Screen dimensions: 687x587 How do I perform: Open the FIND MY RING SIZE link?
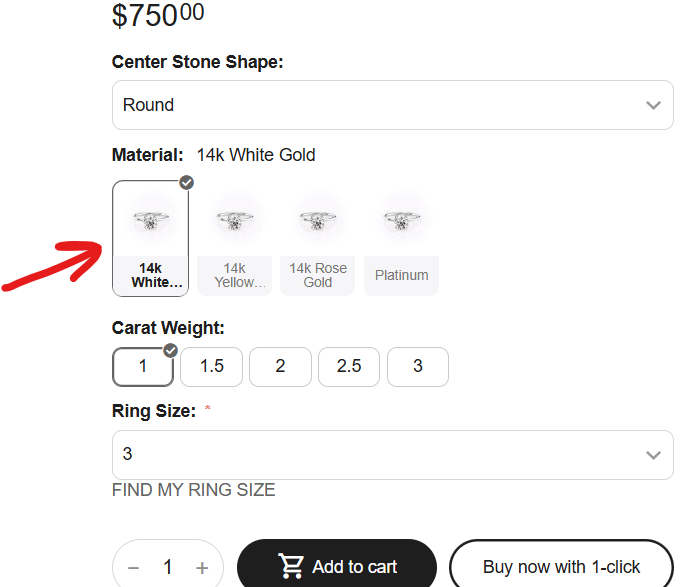pos(194,490)
